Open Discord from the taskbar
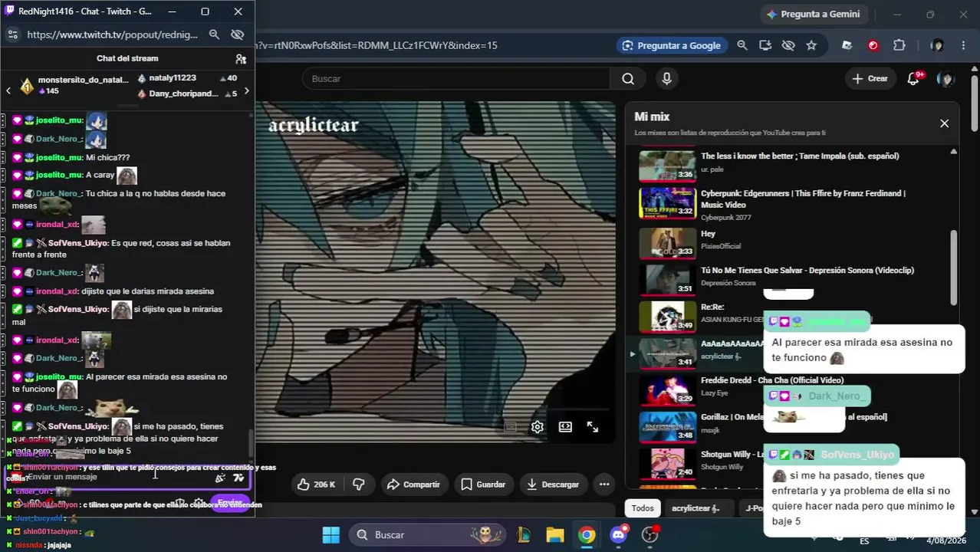Viewport: 980px width, 552px height. pos(619,534)
